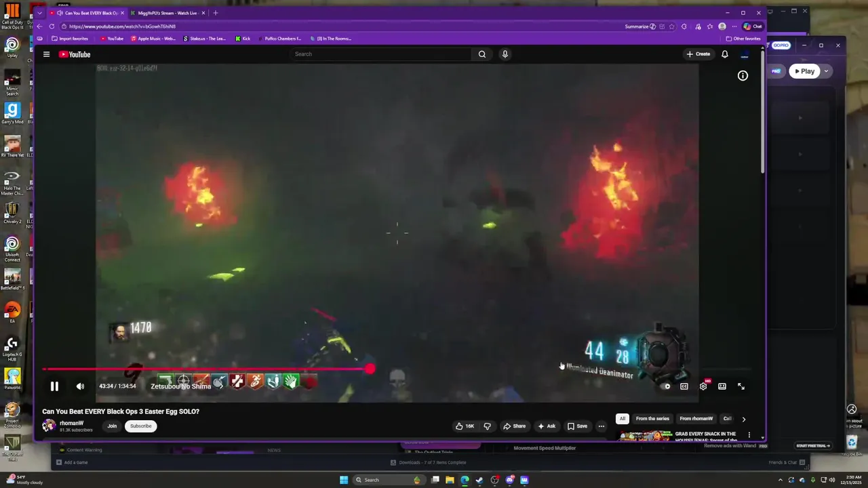
Task: Open the player settings gear
Action: [x=703, y=386]
